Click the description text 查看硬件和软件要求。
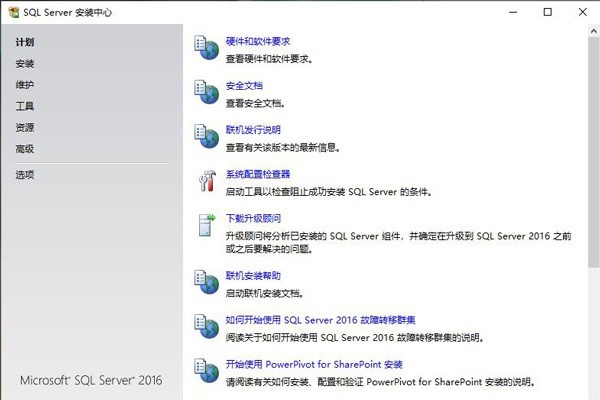Viewport: 600px width, 400px height. pyautogui.click(x=269, y=59)
